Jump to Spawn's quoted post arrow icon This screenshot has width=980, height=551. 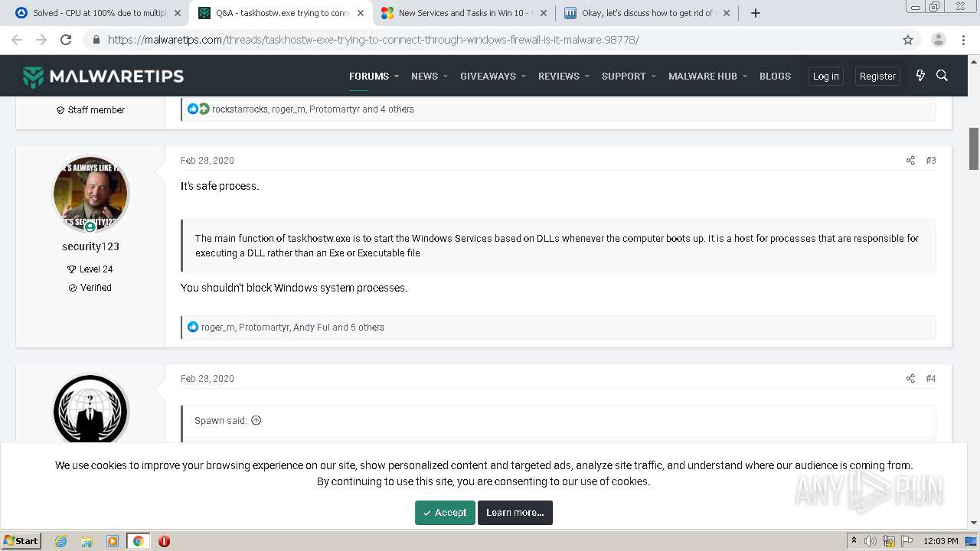256,420
